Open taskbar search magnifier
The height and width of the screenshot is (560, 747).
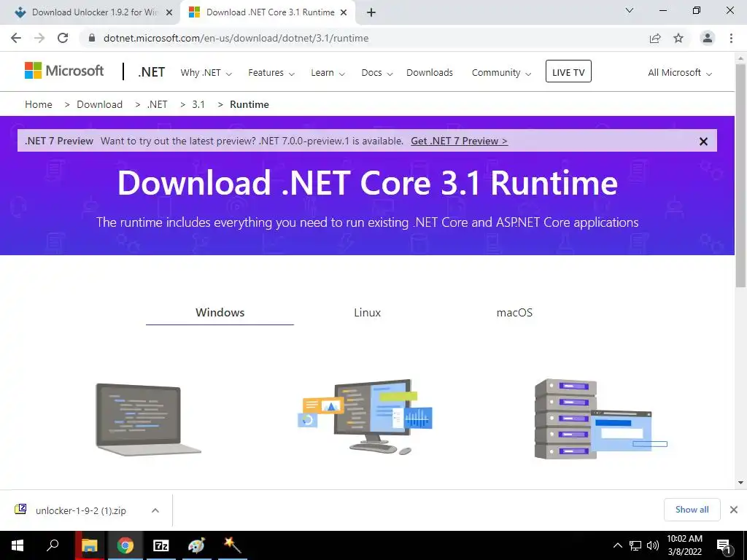point(53,545)
